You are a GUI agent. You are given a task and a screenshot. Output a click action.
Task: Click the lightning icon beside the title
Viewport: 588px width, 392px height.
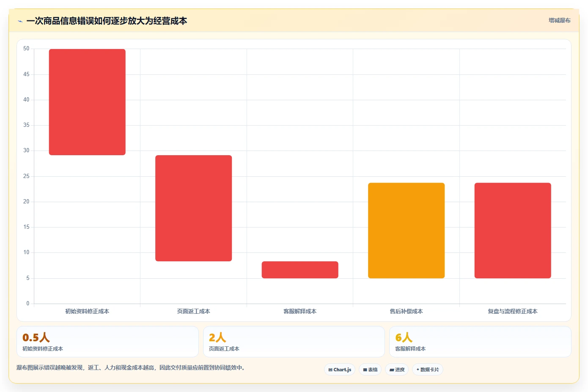click(20, 21)
